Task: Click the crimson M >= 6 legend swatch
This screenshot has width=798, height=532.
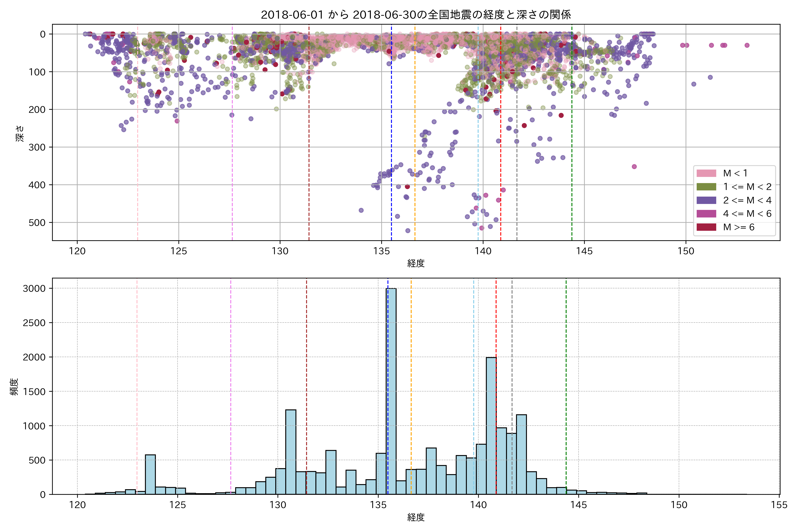Action: tap(706, 227)
